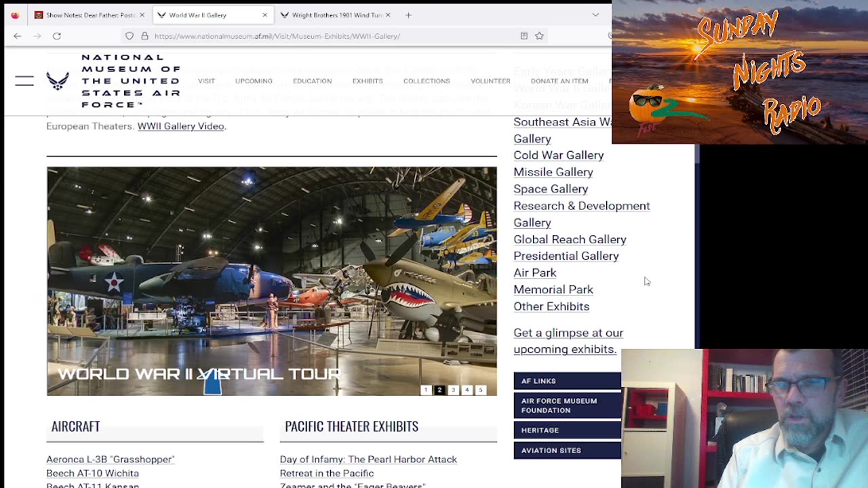Image resolution: width=868 pixels, height=488 pixels.
Task: Open Southeast Asia War Gallery link
Action: click(x=562, y=130)
